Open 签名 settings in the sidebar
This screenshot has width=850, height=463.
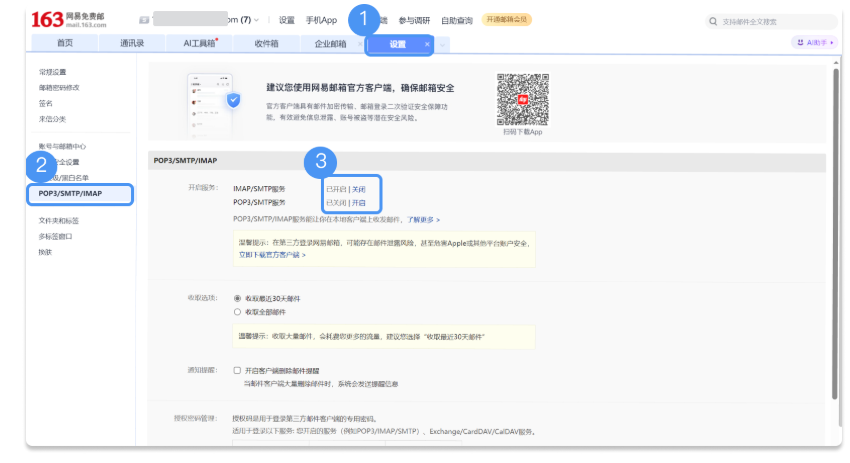point(46,104)
